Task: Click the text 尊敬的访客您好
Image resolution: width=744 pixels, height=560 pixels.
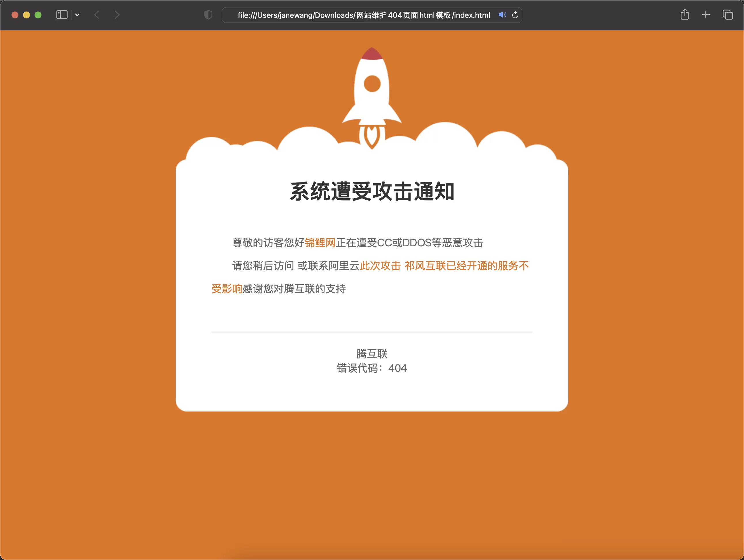Action: [x=268, y=243]
